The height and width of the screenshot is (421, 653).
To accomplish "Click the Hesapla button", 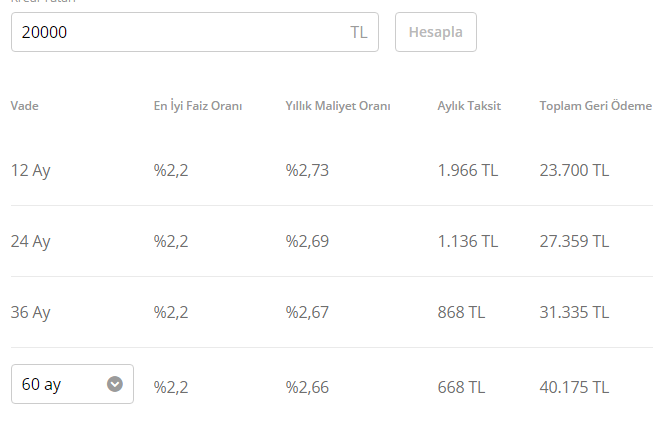I will click(x=436, y=32).
